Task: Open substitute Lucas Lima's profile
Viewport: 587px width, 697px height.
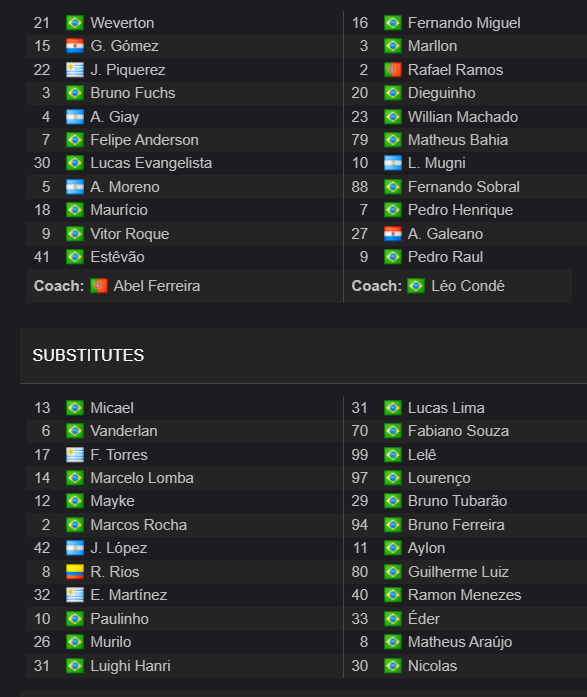Action: (x=446, y=408)
